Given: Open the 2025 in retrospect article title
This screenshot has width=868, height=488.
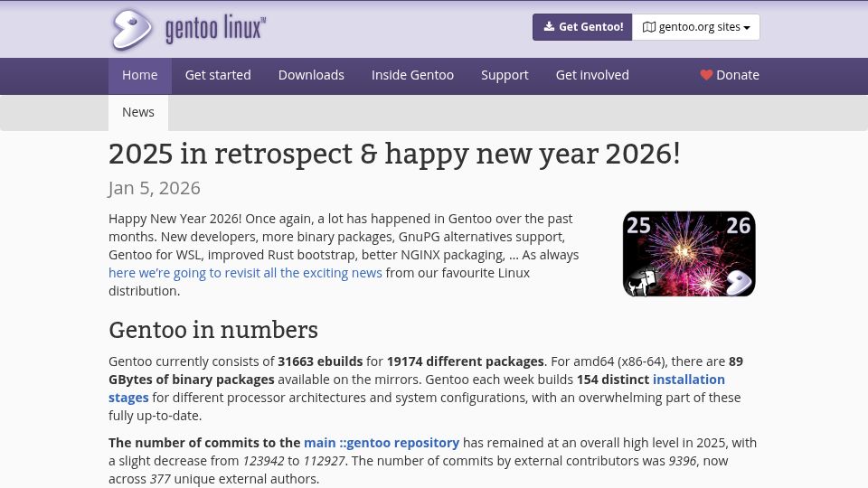Looking at the screenshot, I should pos(394,154).
